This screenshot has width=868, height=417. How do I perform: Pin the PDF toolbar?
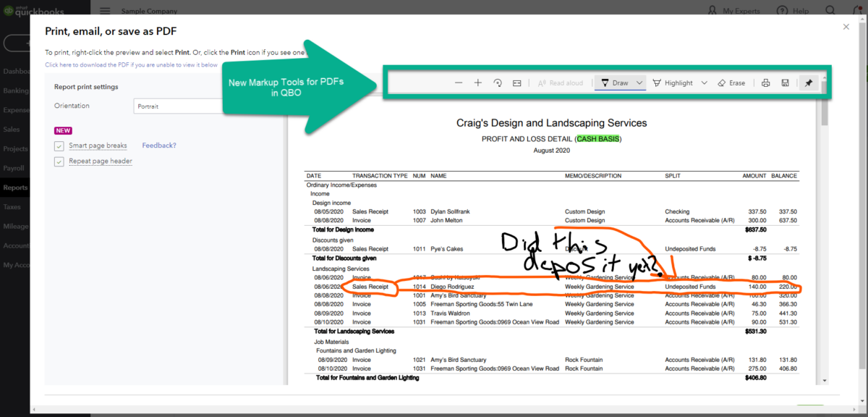coord(809,83)
